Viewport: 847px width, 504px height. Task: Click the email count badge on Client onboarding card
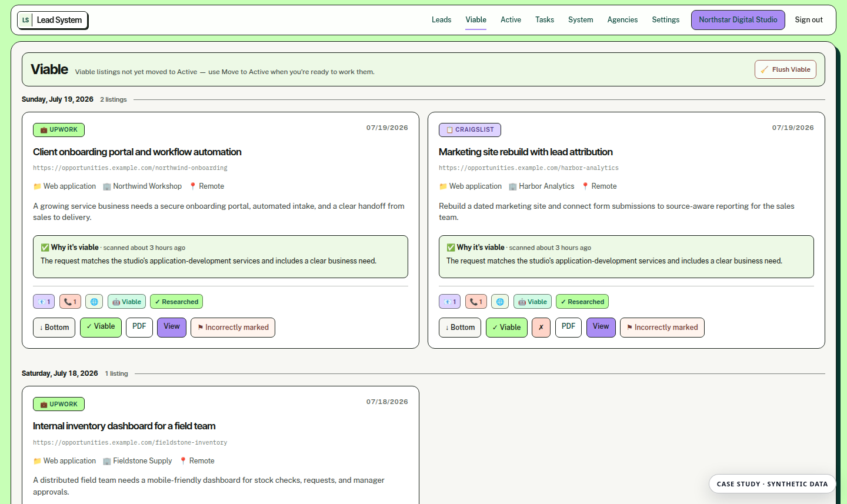pyautogui.click(x=44, y=302)
